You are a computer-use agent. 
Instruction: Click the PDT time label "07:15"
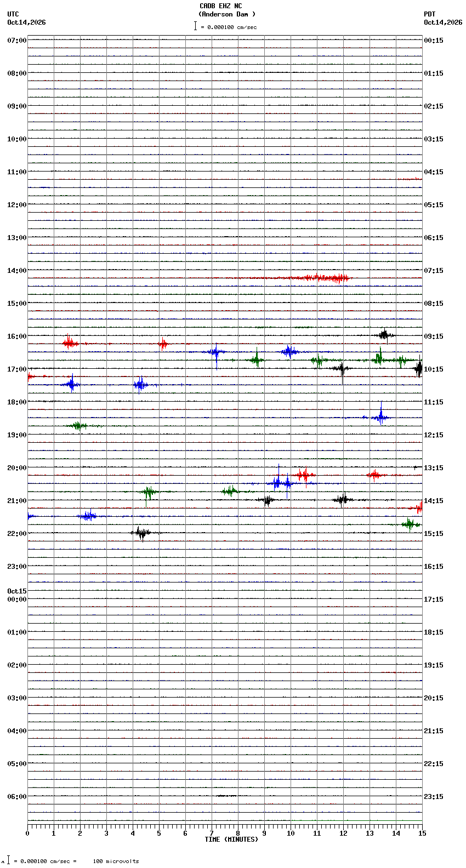point(434,271)
